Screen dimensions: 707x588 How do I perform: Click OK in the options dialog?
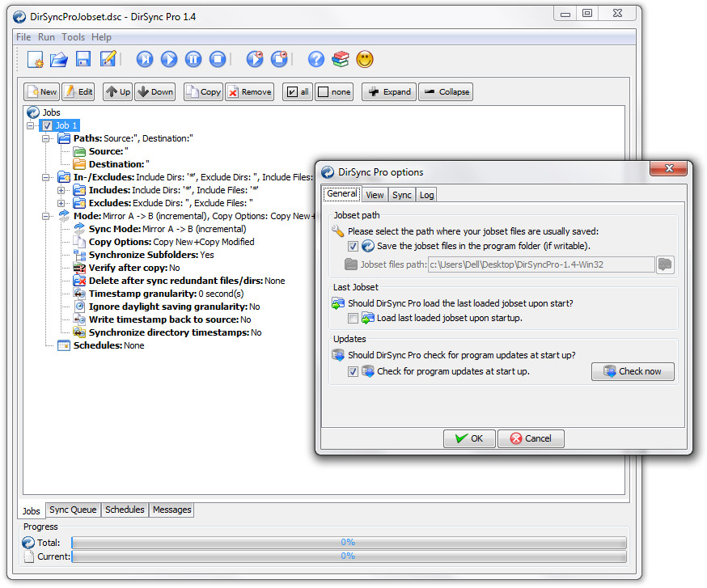(469, 438)
